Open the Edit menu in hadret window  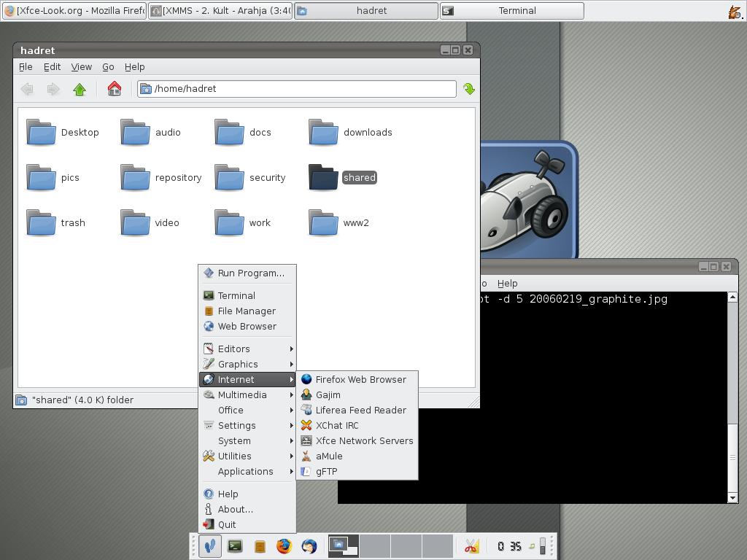point(52,66)
